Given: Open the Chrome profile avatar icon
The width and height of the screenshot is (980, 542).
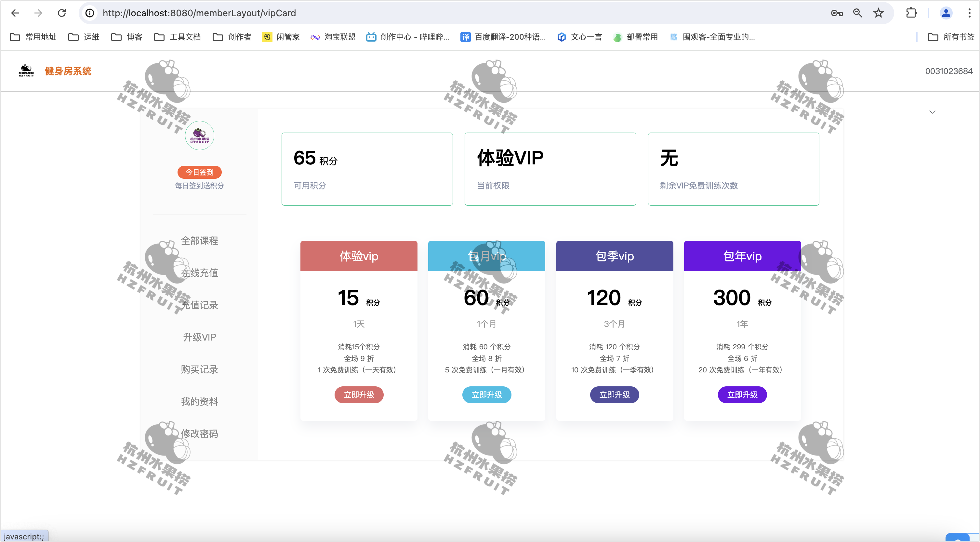Looking at the screenshot, I should coord(946,13).
